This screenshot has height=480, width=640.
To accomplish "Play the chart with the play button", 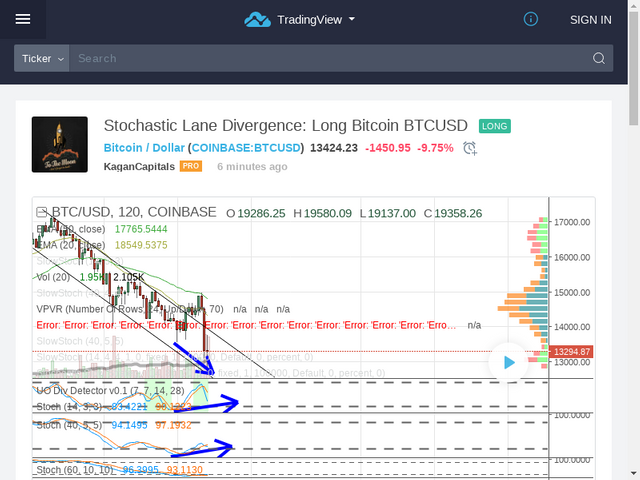I will [x=509, y=362].
